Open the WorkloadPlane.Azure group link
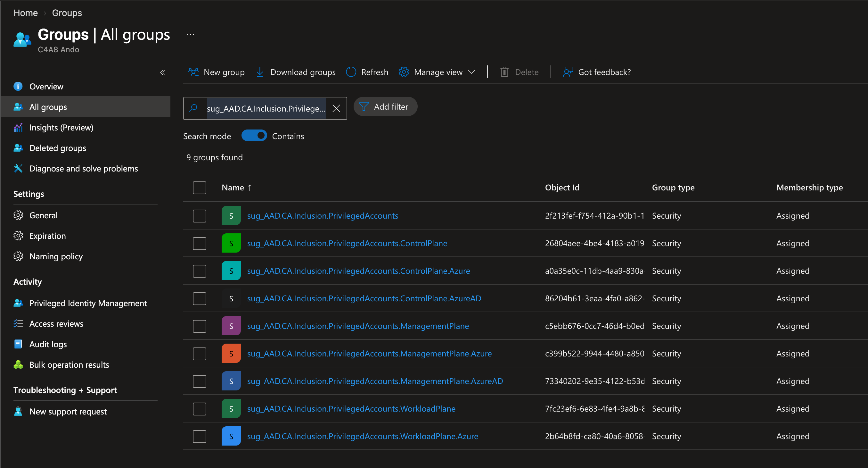 pos(363,436)
